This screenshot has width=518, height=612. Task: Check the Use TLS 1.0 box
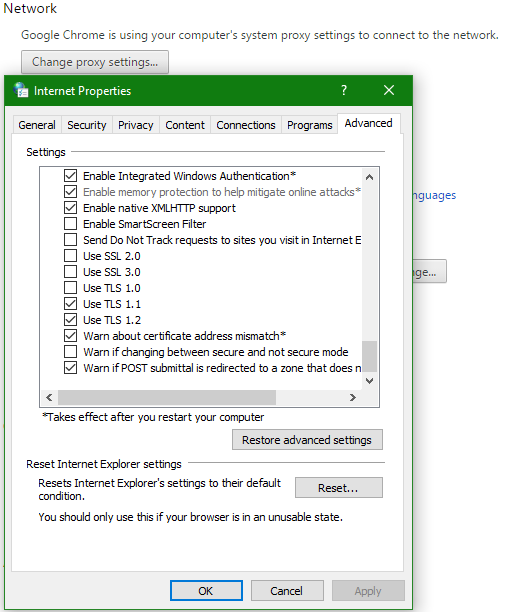[70, 288]
